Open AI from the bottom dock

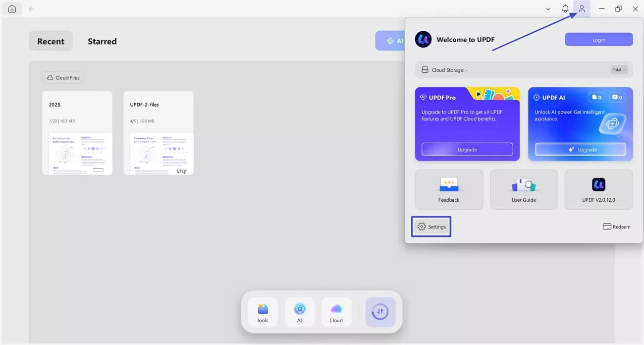(299, 312)
